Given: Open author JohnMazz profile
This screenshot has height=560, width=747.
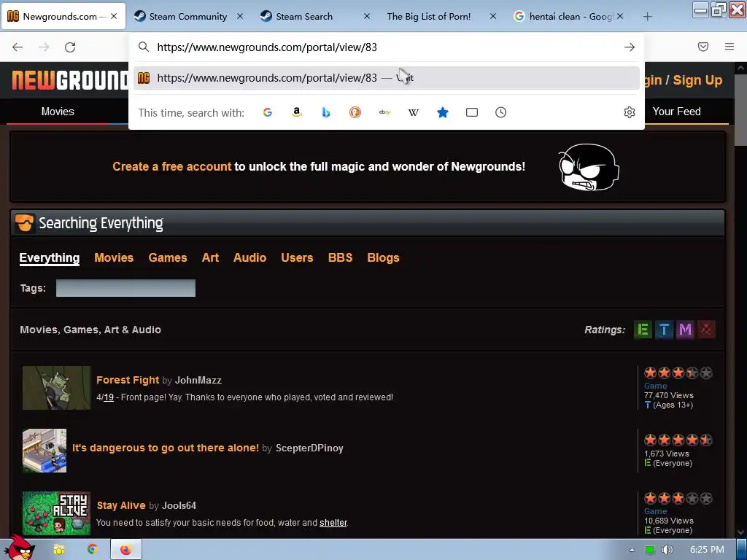Looking at the screenshot, I should tap(198, 381).
